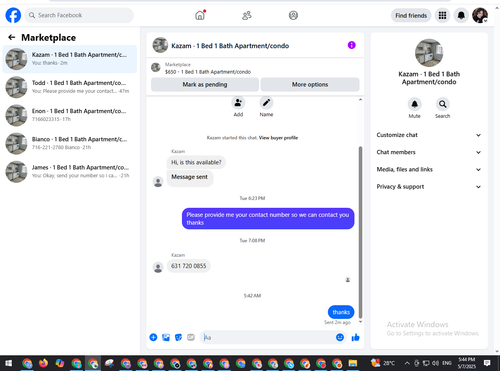
Task: Open Firefox from the taskbar
Action: coord(43,363)
